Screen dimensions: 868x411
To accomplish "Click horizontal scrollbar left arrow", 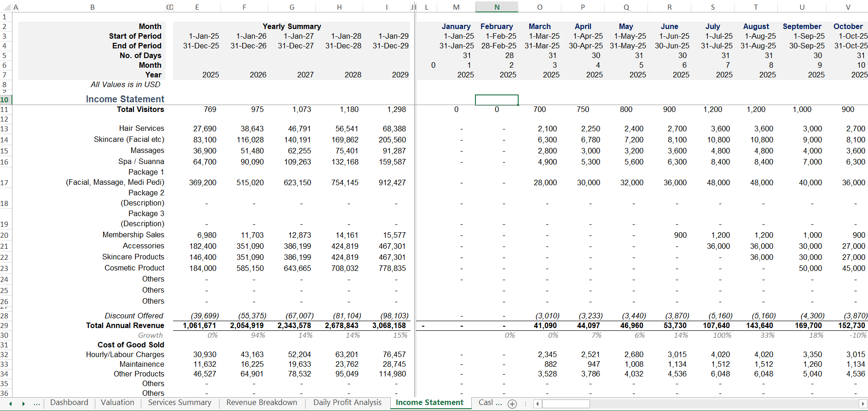I will (x=537, y=404).
